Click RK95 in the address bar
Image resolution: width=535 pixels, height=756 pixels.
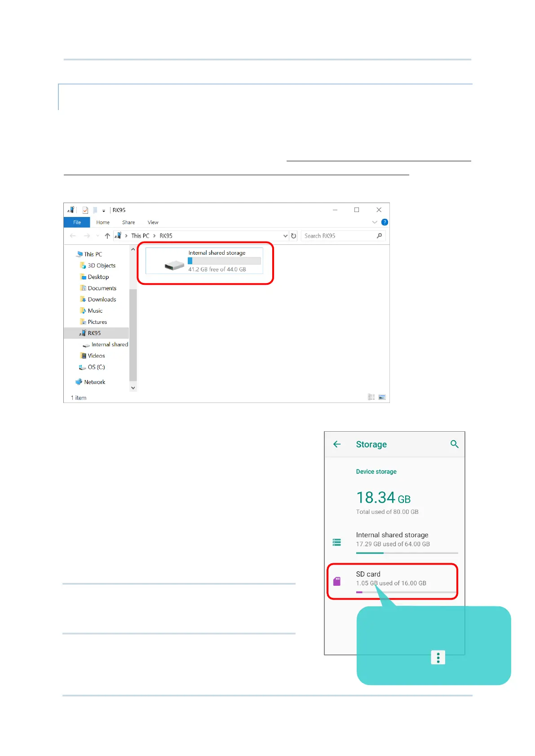pos(166,236)
